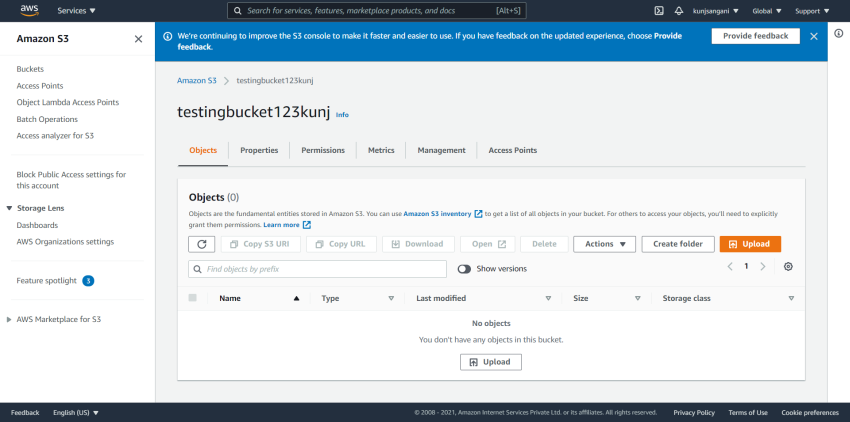Expand AWS Marketplace for S3

9,319
